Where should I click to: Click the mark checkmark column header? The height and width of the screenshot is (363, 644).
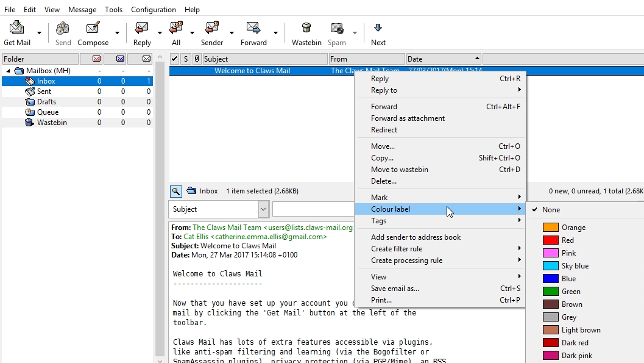pyautogui.click(x=174, y=59)
